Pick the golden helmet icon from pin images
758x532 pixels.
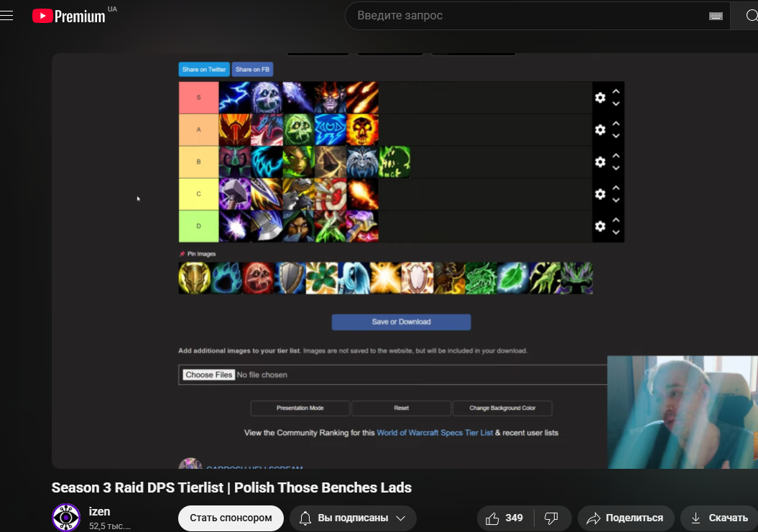pos(194,278)
